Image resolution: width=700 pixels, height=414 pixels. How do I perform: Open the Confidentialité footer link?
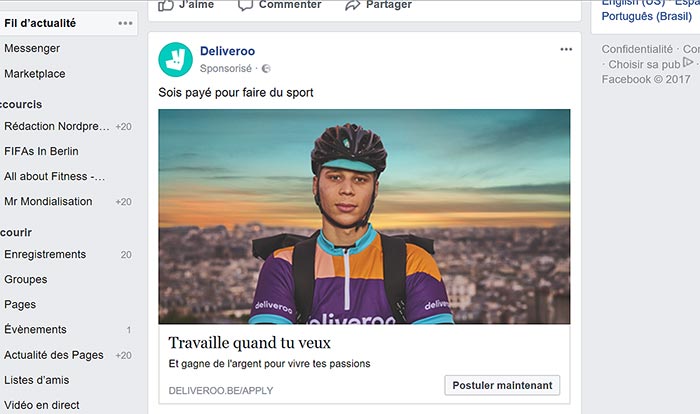637,49
